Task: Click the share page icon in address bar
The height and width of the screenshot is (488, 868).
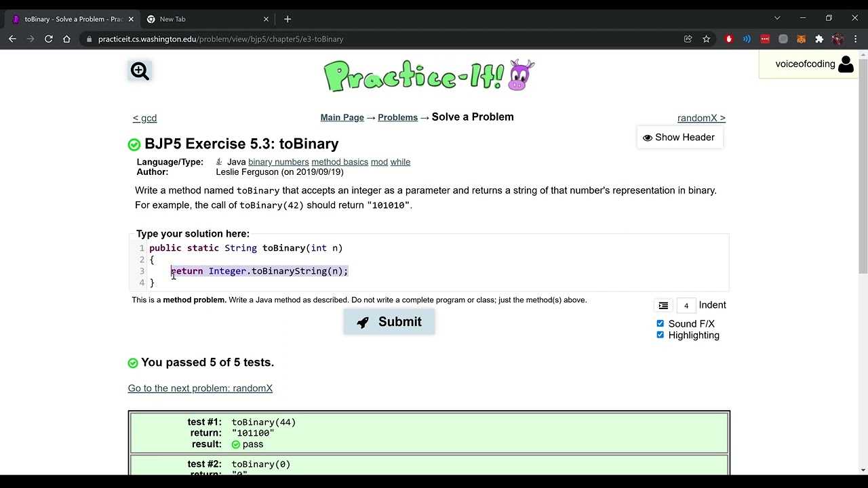Action: tap(688, 39)
